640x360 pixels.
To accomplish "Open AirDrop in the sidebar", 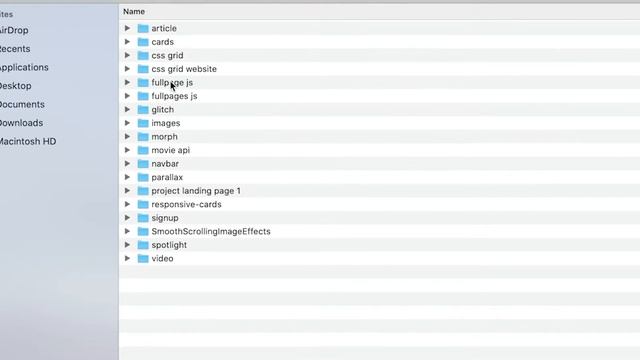I will coord(14,30).
